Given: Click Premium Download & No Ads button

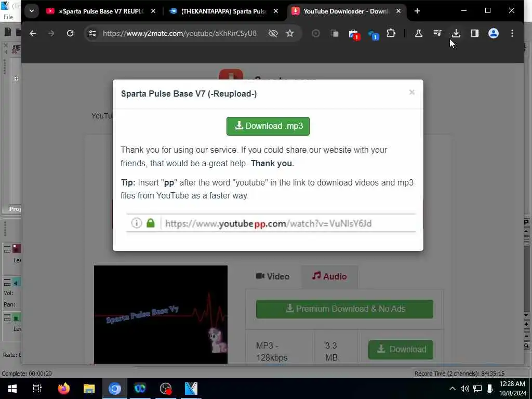Looking at the screenshot, I should coord(344,309).
